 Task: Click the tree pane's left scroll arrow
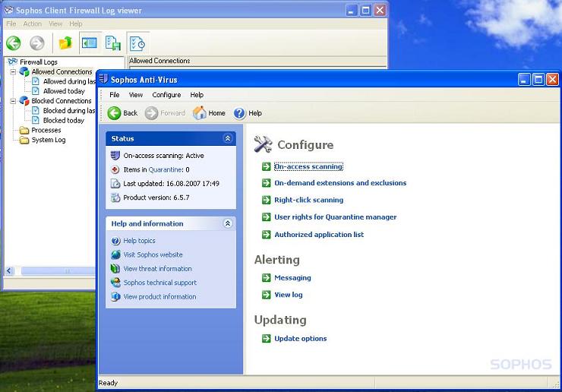(9, 270)
